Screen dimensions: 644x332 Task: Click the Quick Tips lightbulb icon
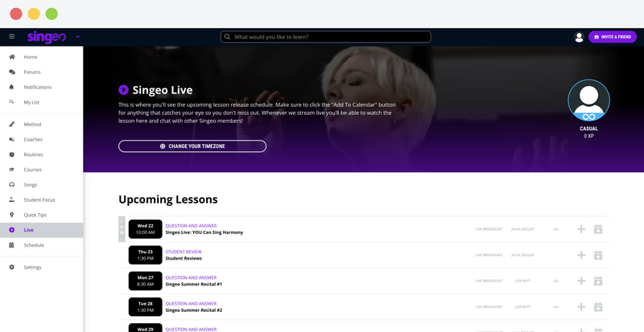pos(11,215)
